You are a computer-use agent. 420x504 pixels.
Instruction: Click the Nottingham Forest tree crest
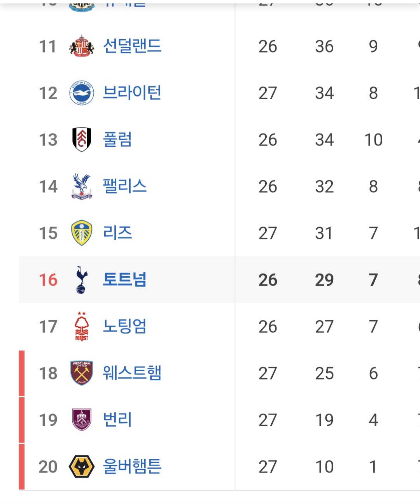(x=82, y=326)
